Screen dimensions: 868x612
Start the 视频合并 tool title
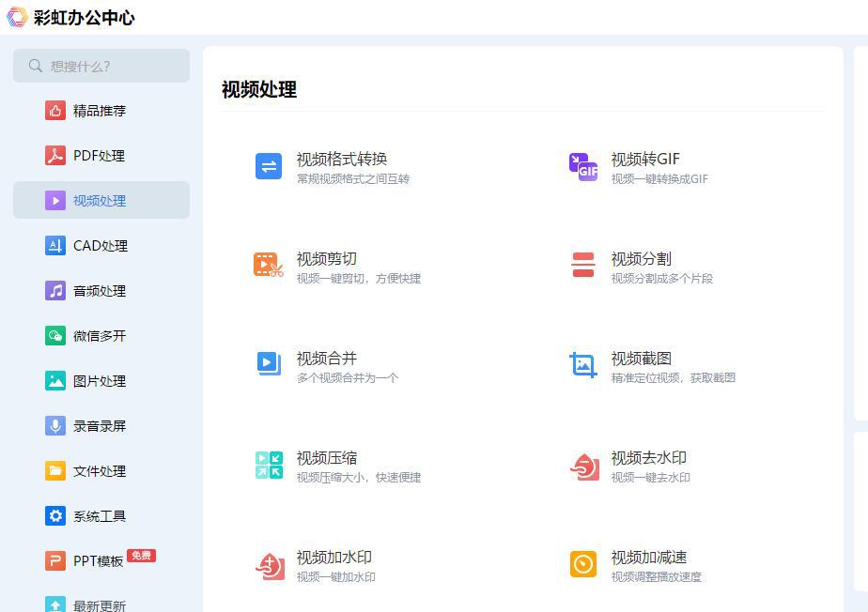click(x=327, y=358)
